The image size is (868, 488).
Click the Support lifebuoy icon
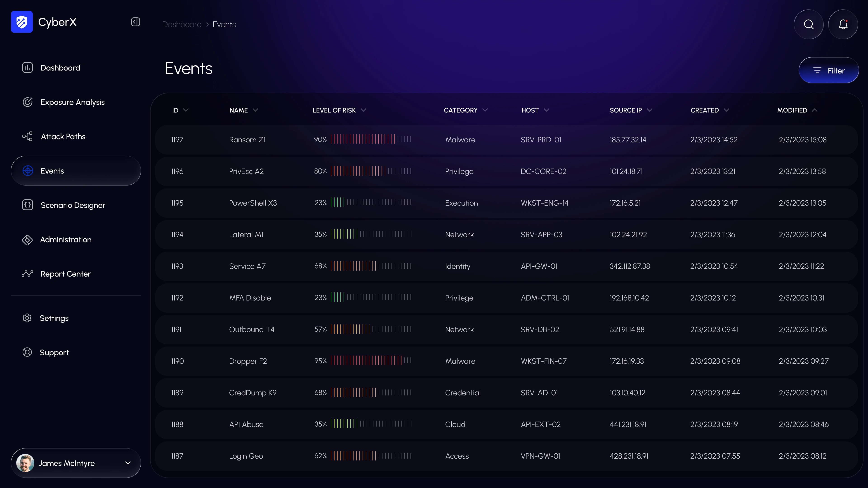tap(27, 352)
